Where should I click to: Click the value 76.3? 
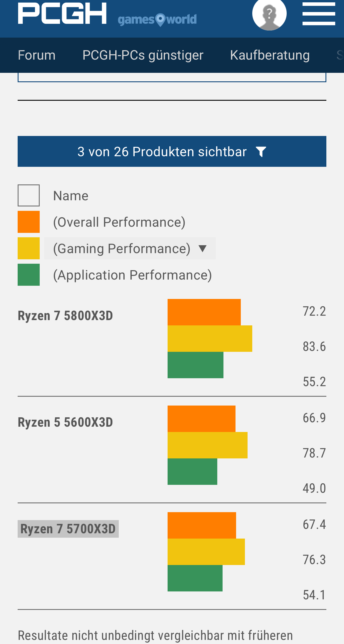[314, 560]
